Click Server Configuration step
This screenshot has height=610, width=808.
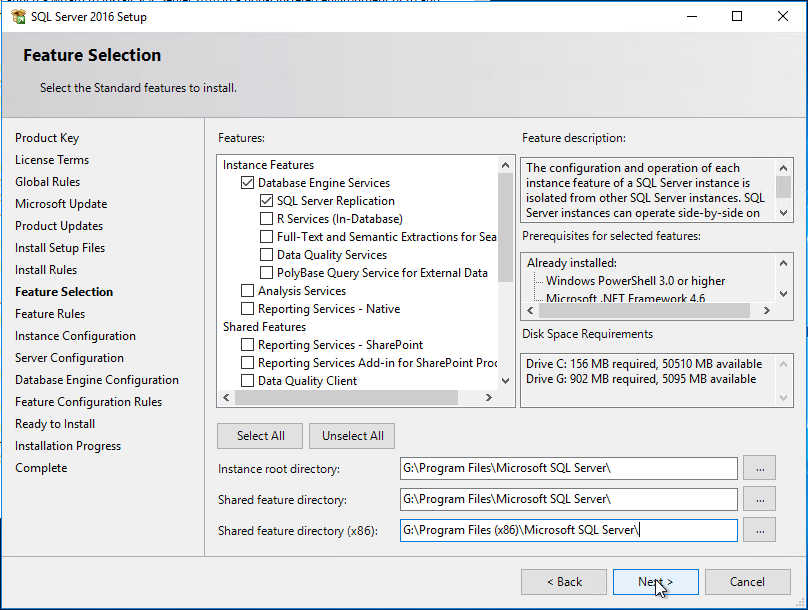(x=69, y=358)
